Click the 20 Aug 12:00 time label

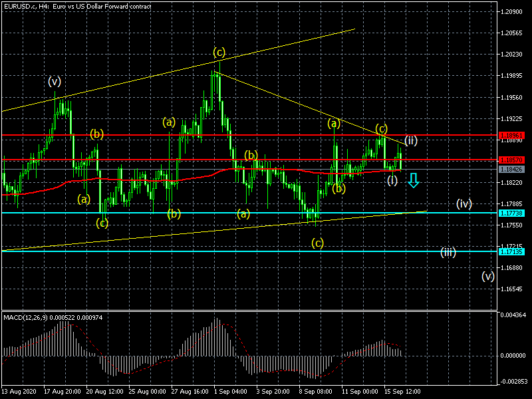(105, 392)
